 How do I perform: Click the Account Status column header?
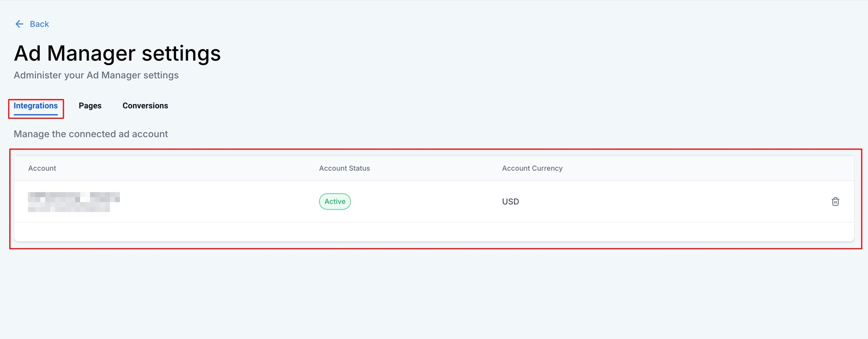click(344, 168)
